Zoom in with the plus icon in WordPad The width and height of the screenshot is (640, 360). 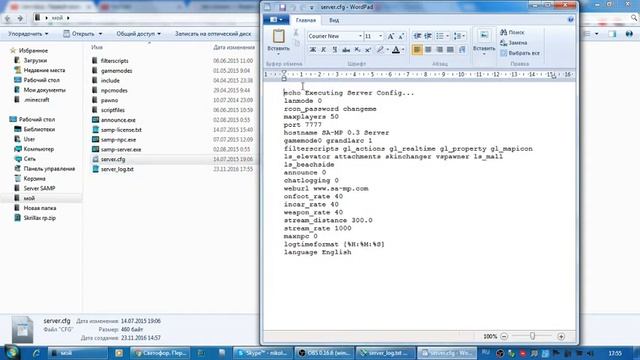pos(561,336)
